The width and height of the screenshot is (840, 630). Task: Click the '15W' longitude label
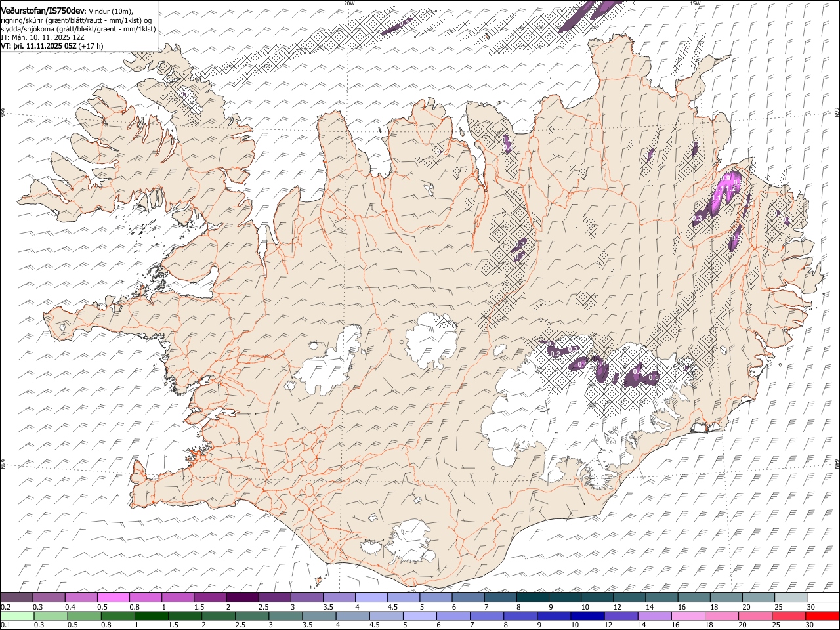[x=695, y=3]
